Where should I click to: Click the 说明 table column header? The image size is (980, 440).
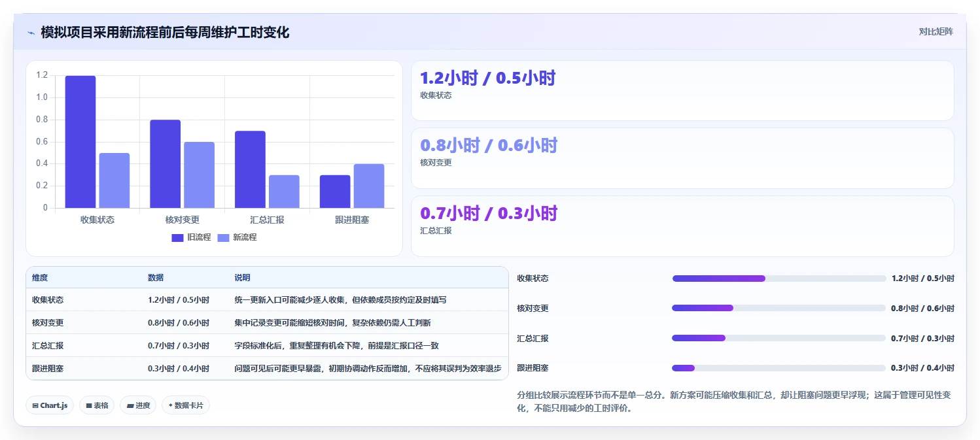(242, 278)
